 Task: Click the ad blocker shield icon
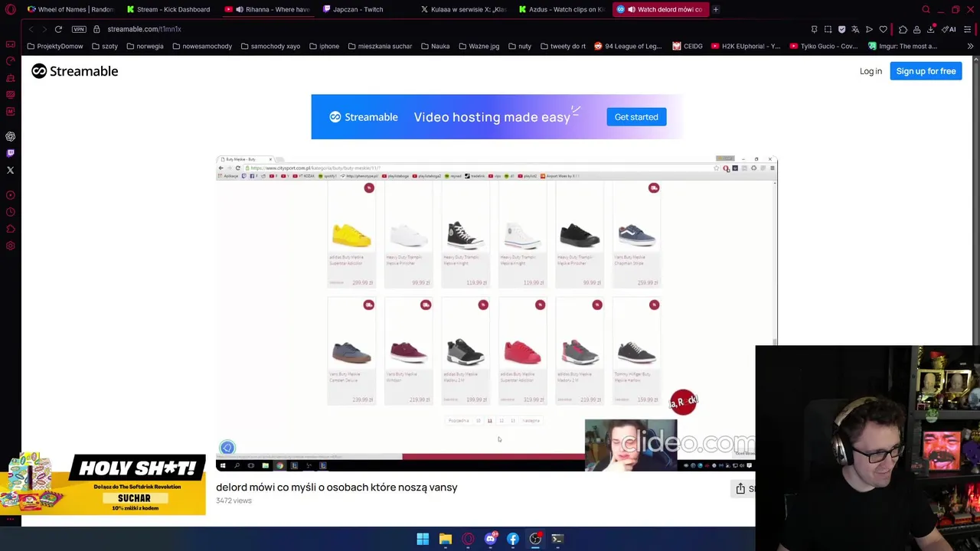click(841, 29)
